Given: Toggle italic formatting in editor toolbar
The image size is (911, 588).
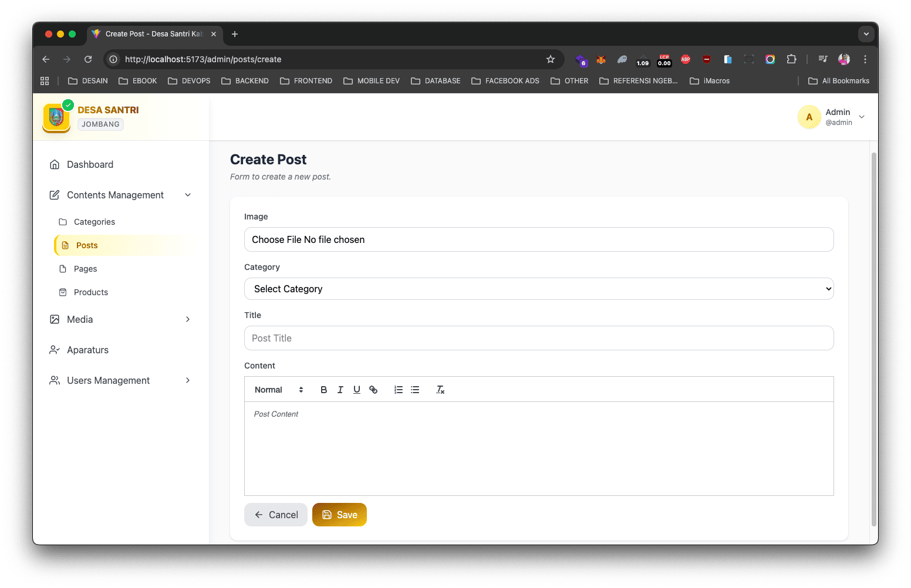Looking at the screenshot, I should [x=340, y=390].
